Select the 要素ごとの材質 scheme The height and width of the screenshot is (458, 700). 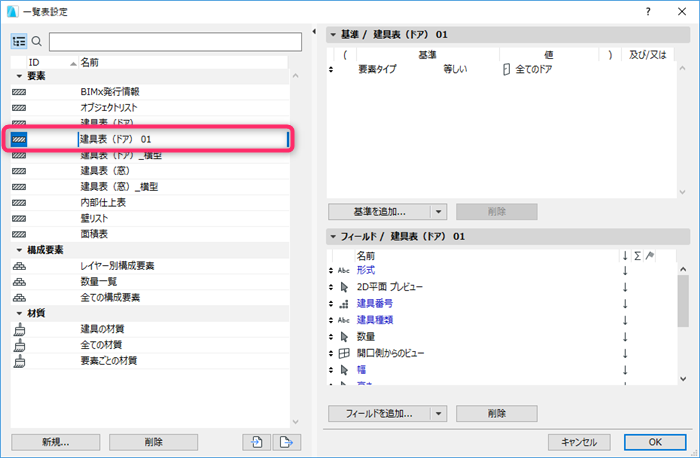(150, 361)
